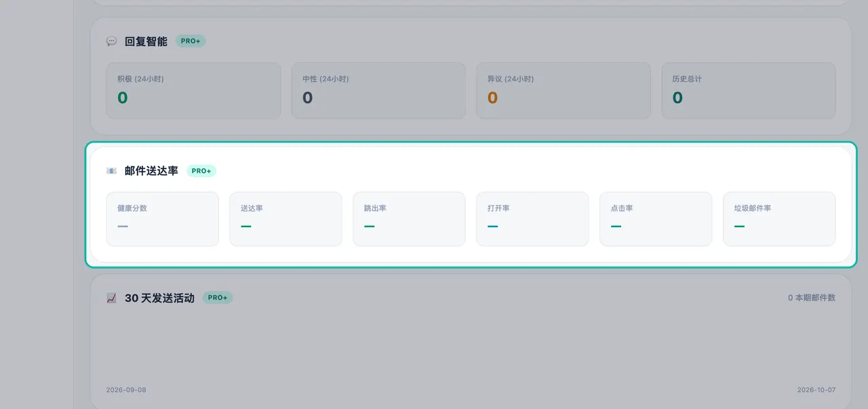Click the 健康分数 label

point(132,208)
